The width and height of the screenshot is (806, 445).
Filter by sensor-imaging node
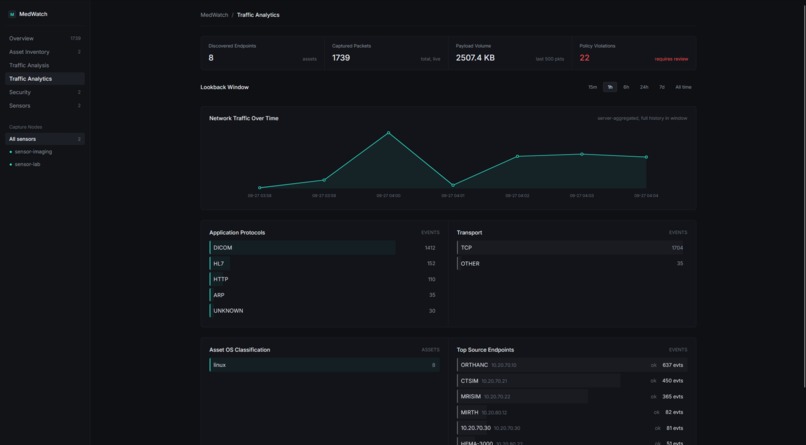(45, 152)
